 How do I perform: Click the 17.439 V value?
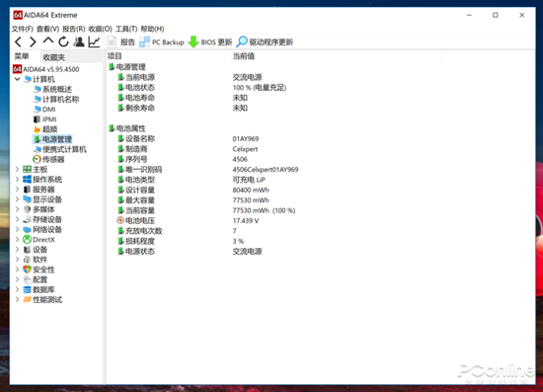246,220
